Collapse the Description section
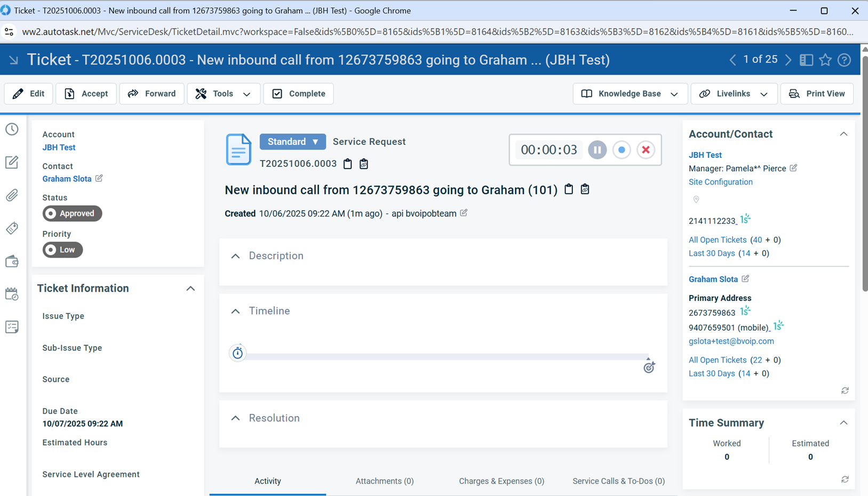Screen dimensions: 868x496 pos(235,256)
